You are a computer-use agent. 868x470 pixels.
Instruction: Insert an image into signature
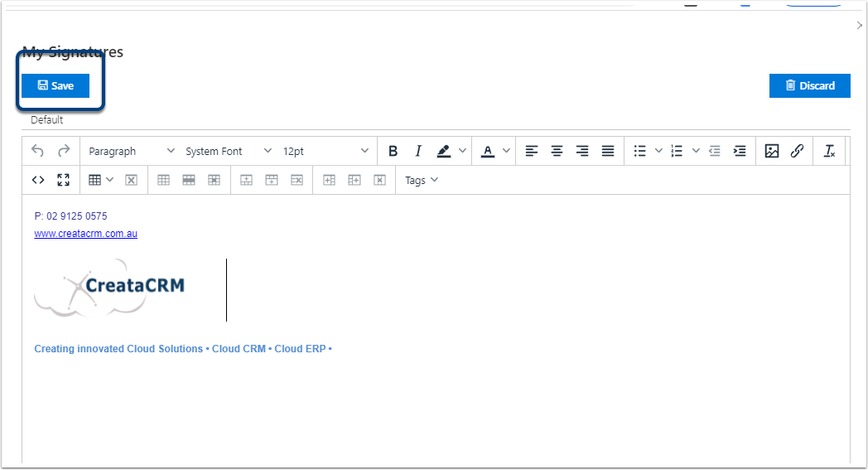(x=772, y=151)
